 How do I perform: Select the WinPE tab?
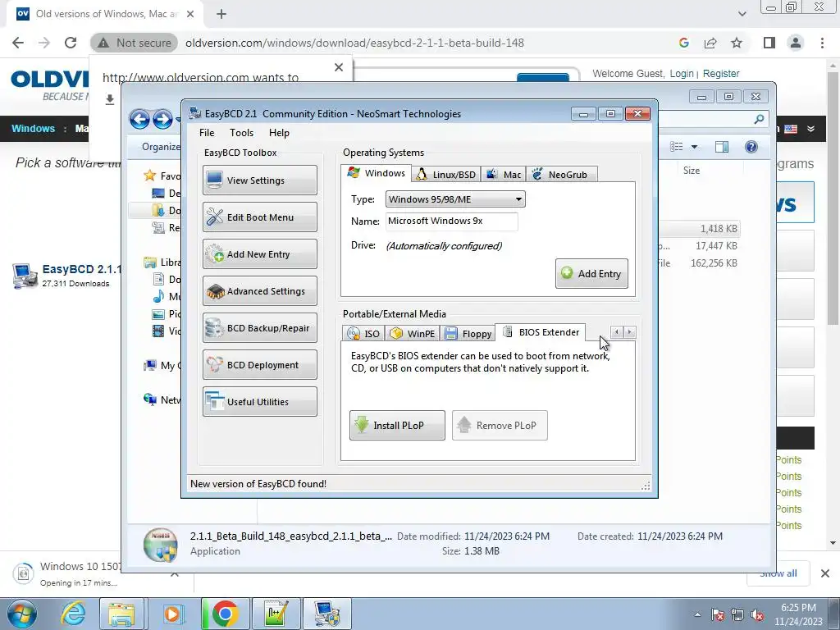(x=412, y=334)
